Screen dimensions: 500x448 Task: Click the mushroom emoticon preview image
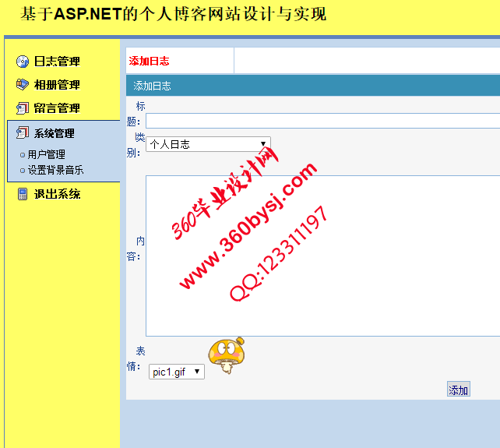pos(227,355)
